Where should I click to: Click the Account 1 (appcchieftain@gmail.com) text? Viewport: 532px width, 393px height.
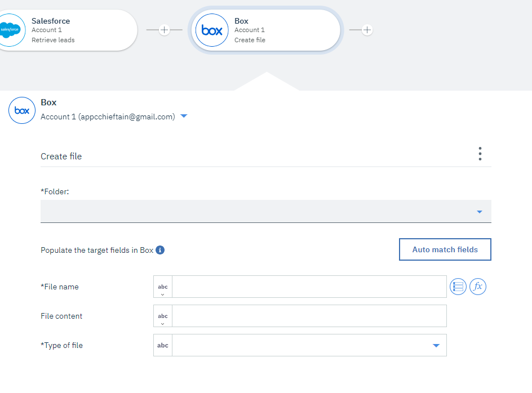point(108,117)
